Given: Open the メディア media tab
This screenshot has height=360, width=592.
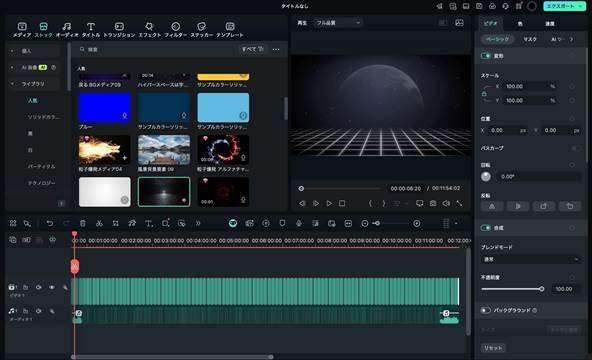Looking at the screenshot, I should pos(22,29).
